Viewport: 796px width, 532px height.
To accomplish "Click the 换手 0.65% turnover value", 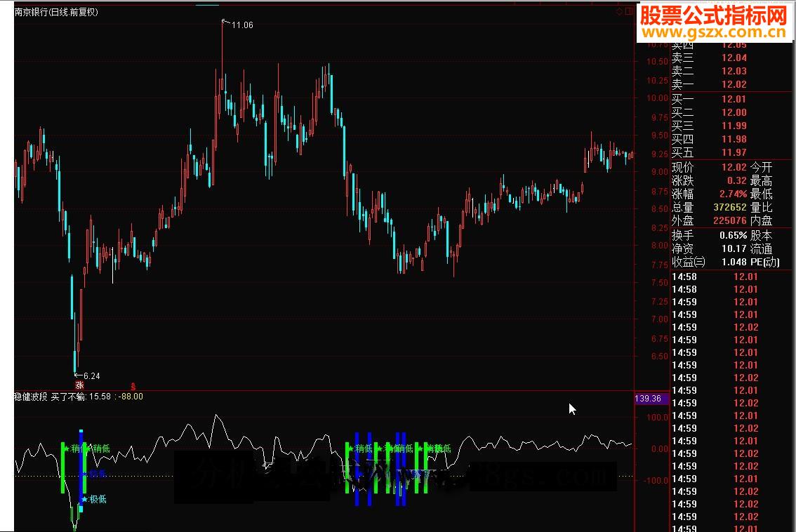I will 733,236.
